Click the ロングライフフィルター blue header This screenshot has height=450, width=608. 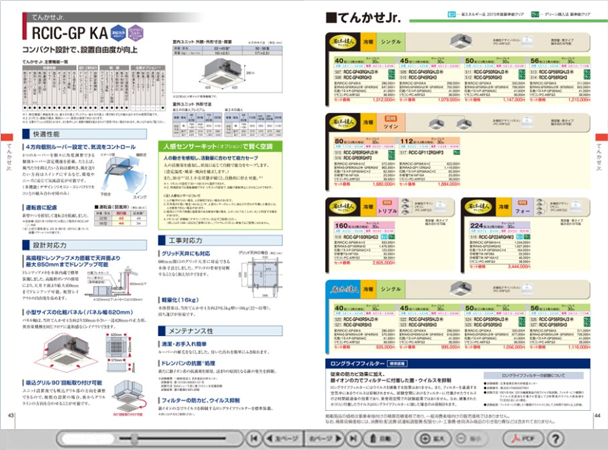point(458,364)
